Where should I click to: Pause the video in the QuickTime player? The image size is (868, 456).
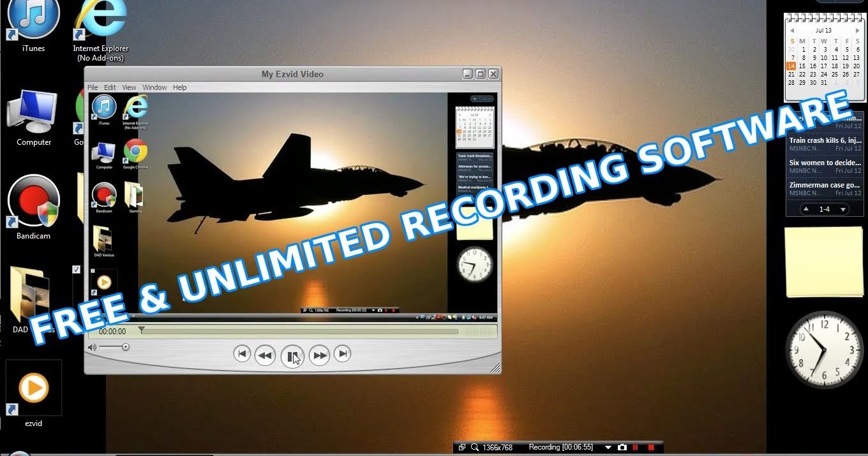(292, 355)
